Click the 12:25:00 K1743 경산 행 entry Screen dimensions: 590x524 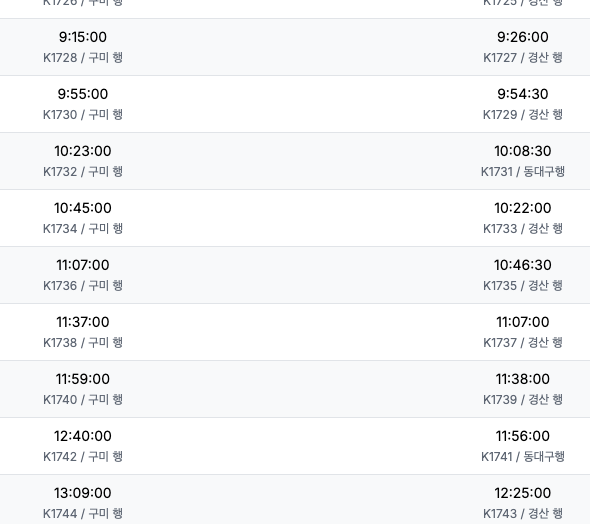click(x=523, y=503)
